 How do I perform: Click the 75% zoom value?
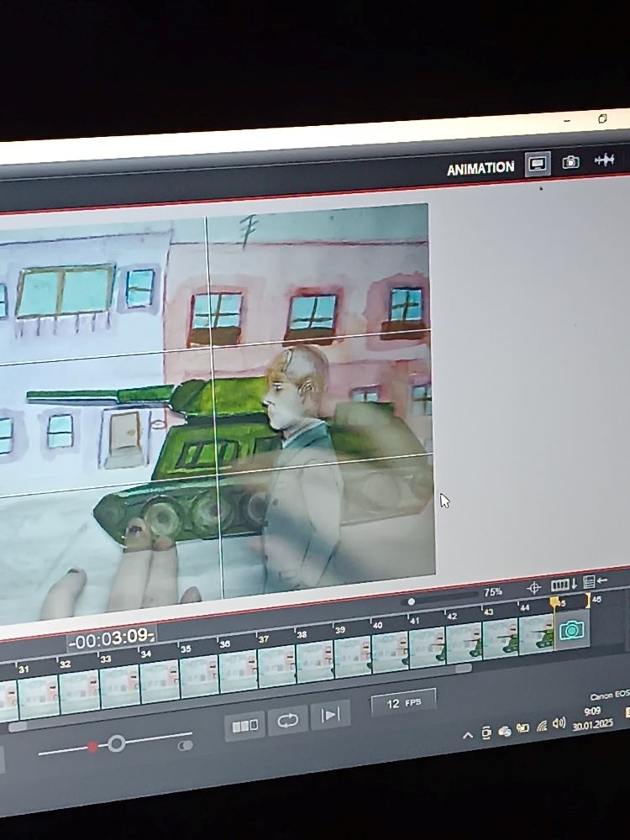pos(493,592)
